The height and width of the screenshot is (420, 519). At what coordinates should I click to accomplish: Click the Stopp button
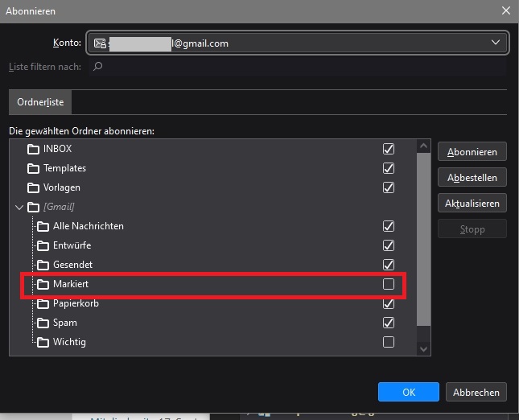472,229
